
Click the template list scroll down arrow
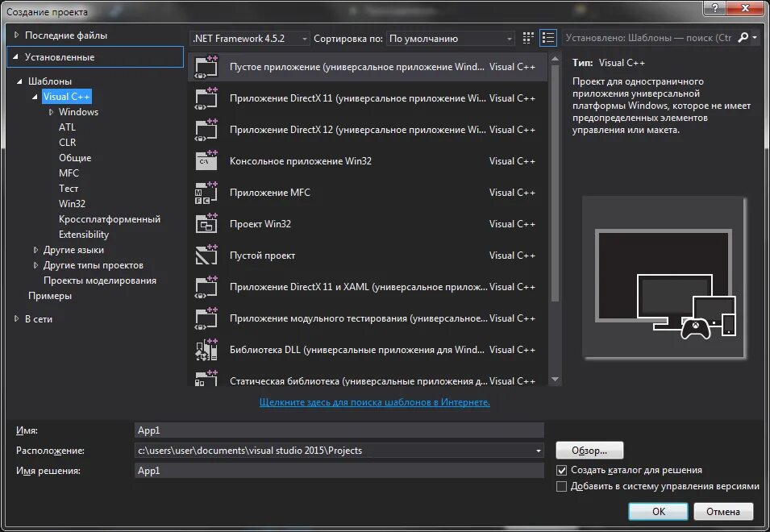click(x=555, y=379)
